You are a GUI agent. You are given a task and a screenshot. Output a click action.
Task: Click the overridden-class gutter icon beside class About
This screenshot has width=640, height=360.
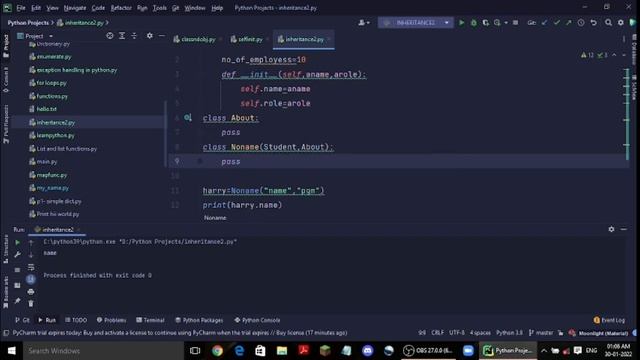coord(188,118)
